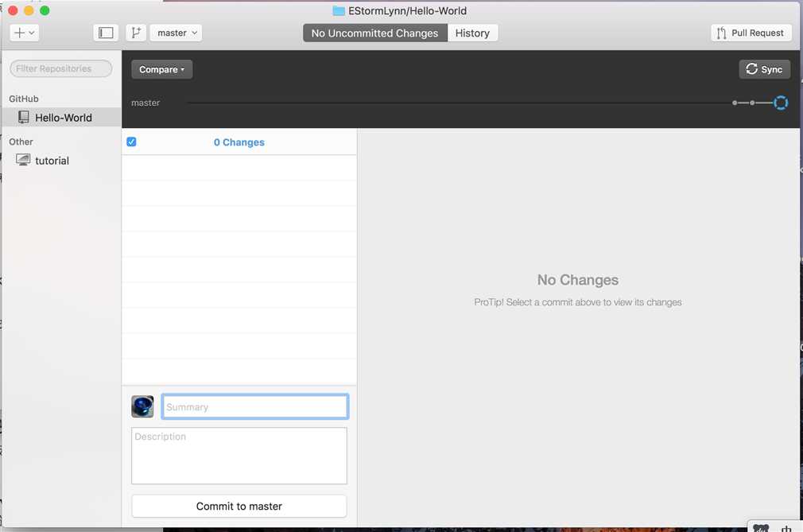Click the folder icon in window title
803x532 pixels.
click(339, 11)
